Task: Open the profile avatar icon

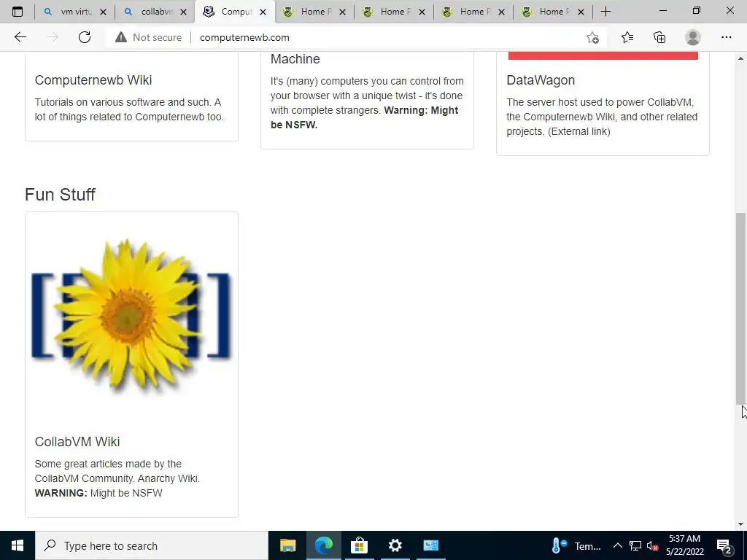Action: [x=693, y=37]
